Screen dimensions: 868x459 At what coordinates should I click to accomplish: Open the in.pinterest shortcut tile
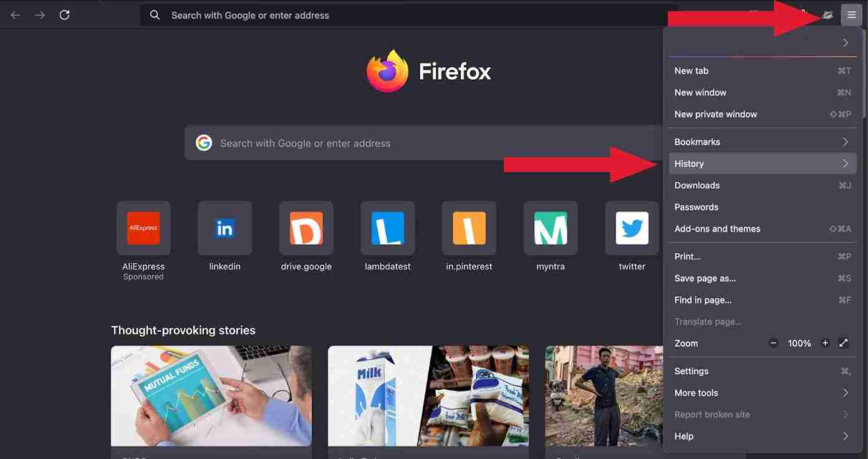tap(469, 228)
